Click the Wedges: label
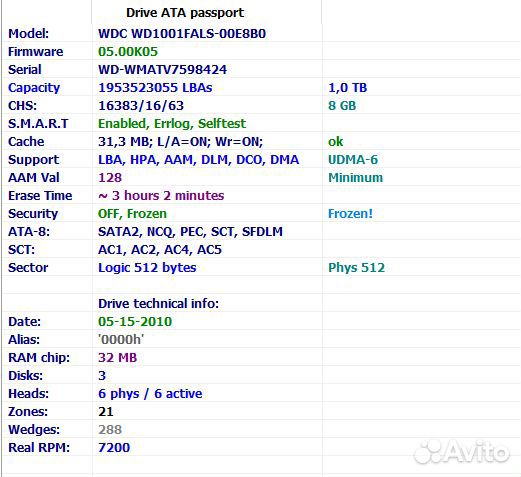 pyautogui.click(x=34, y=430)
